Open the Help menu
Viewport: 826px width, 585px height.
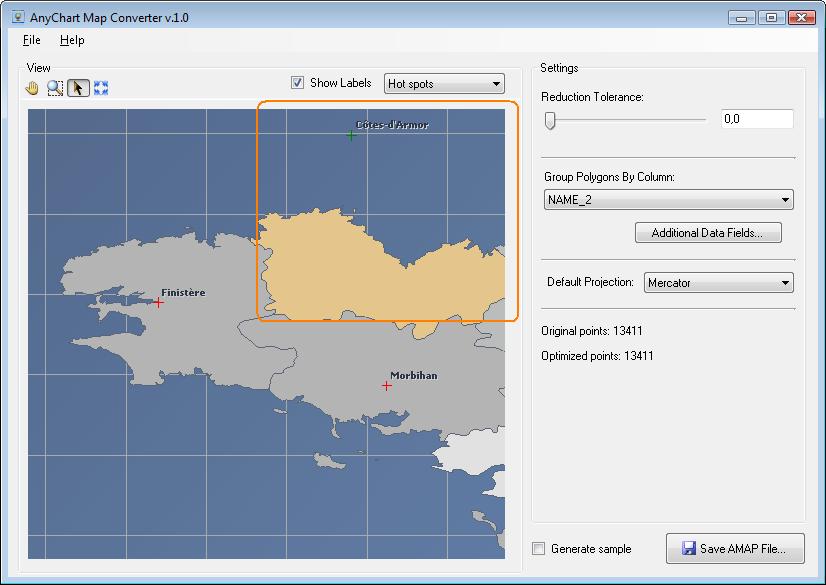click(x=72, y=40)
